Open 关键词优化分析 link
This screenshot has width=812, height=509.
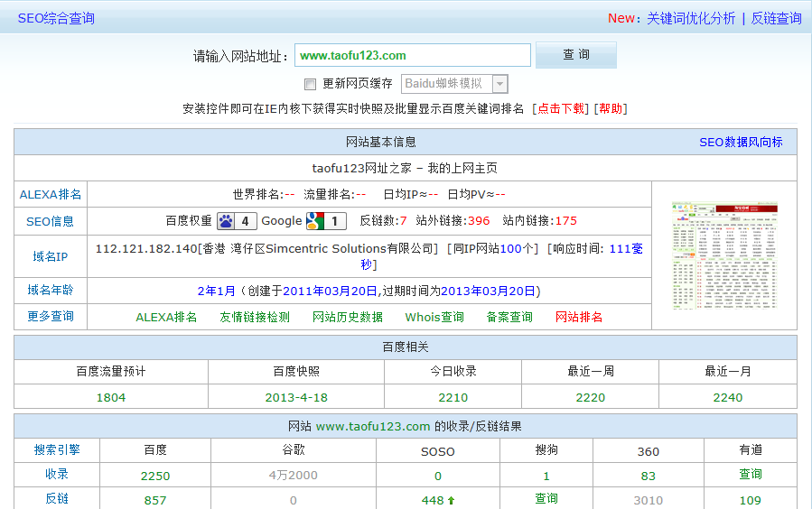pyautogui.click(x=691, y=19)
